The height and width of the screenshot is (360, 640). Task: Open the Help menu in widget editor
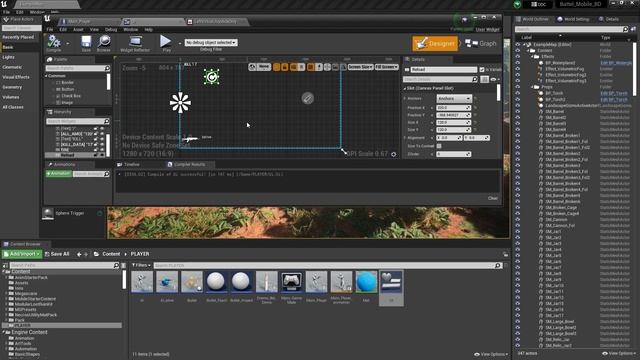pyautogui.click(x=149, y=29)
